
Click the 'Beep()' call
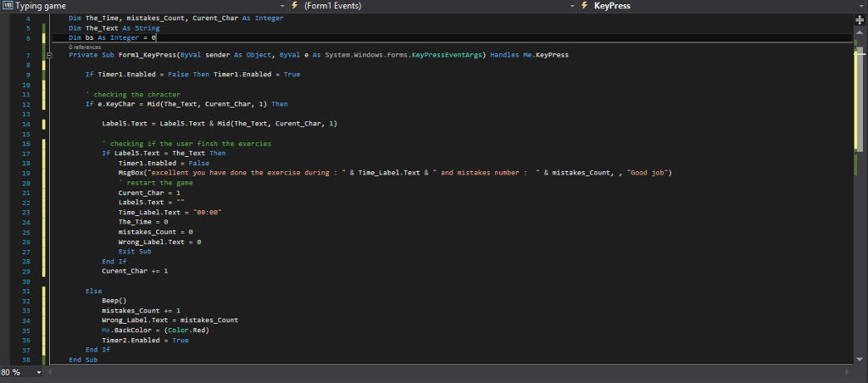click(x=114, y=301)
